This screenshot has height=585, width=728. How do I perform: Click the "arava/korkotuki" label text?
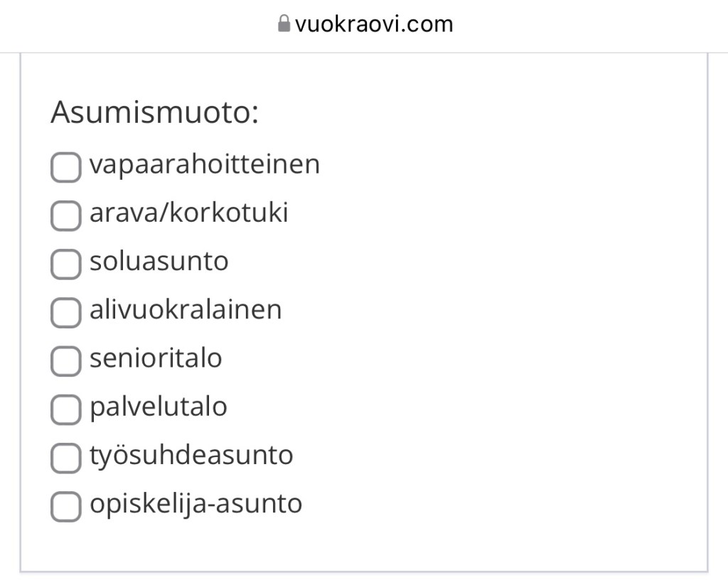189,213
